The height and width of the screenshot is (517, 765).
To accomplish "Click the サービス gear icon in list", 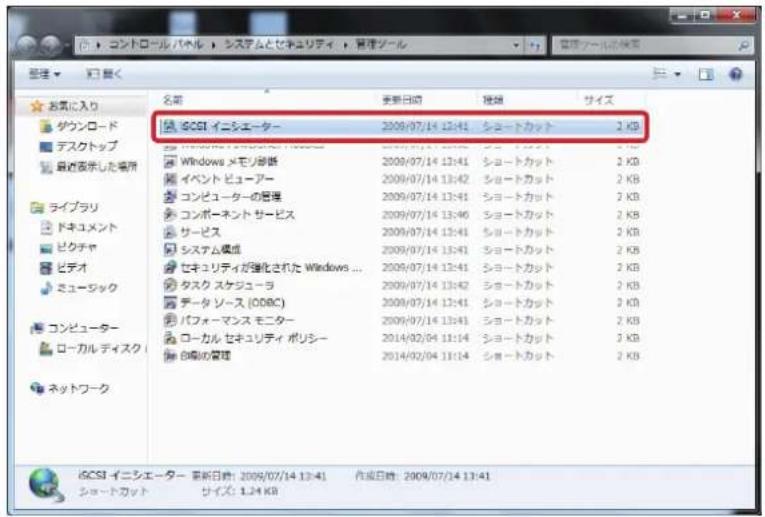I will point(169,232).
